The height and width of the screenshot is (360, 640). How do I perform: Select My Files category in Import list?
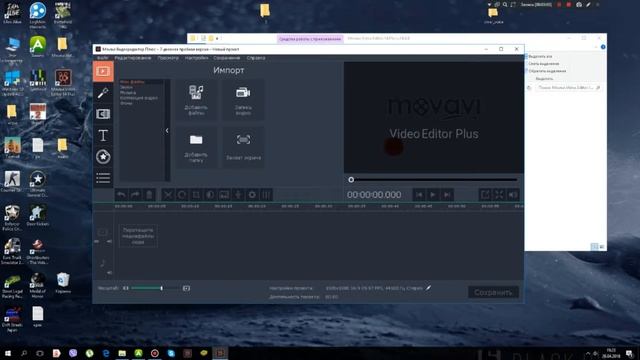click(132, 82)
